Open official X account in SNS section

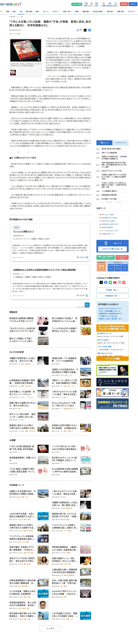pyautogui.click(x=101, y=282)
